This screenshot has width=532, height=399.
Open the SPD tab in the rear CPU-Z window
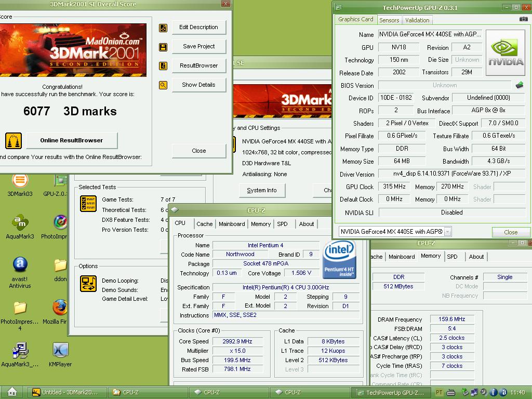pyautogui.click(x=452, y=257)
